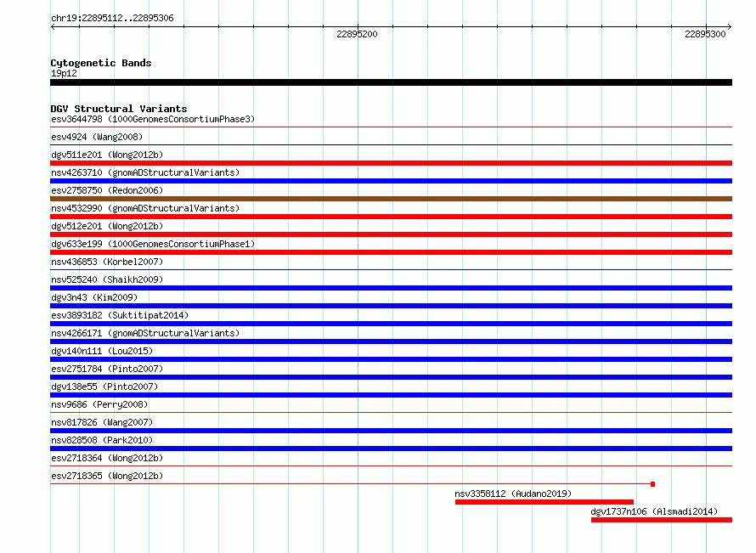Open variant dgv511e201 (Wong2012b) label

pyautogui.click(x=107, y=155)
